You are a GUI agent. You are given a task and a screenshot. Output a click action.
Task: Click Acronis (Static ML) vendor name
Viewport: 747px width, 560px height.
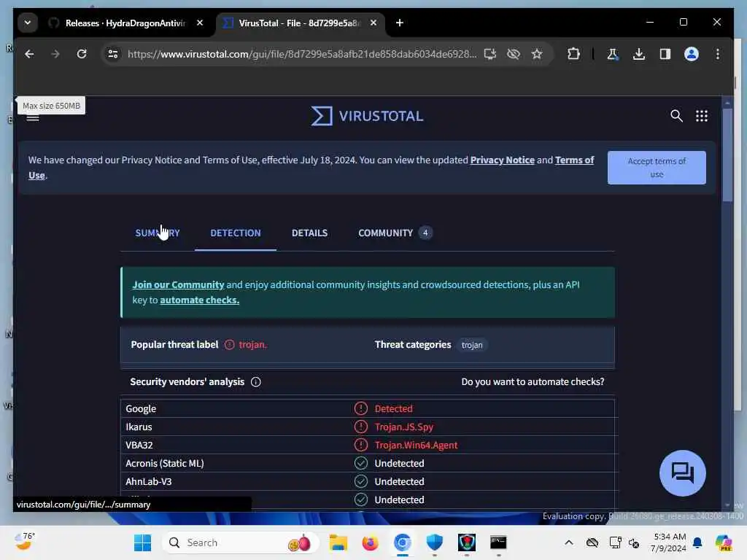[x=164, y=463]
